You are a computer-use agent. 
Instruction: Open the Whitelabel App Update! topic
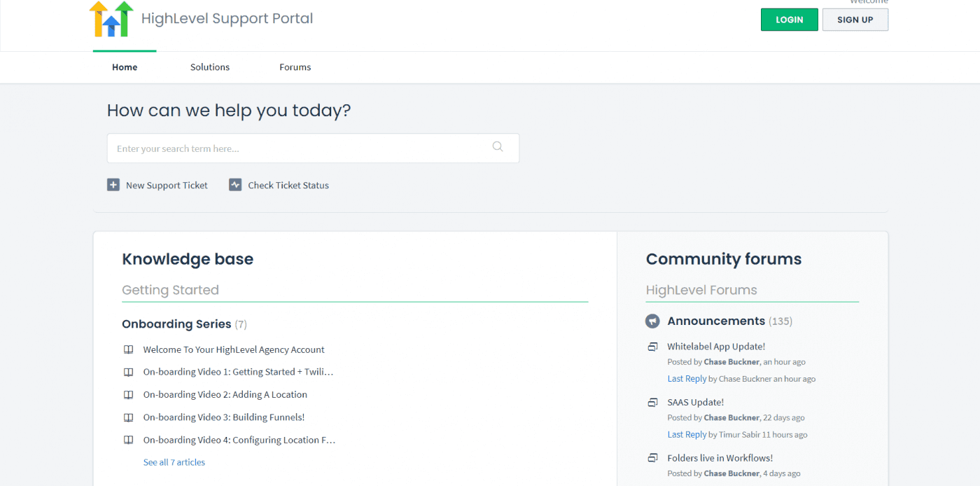[716, 347]
